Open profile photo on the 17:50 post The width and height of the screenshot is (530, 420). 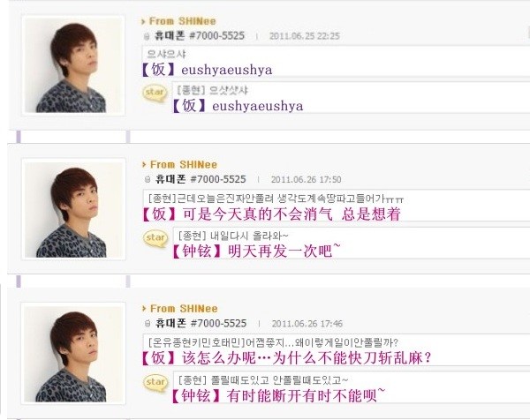pos(73,209)
